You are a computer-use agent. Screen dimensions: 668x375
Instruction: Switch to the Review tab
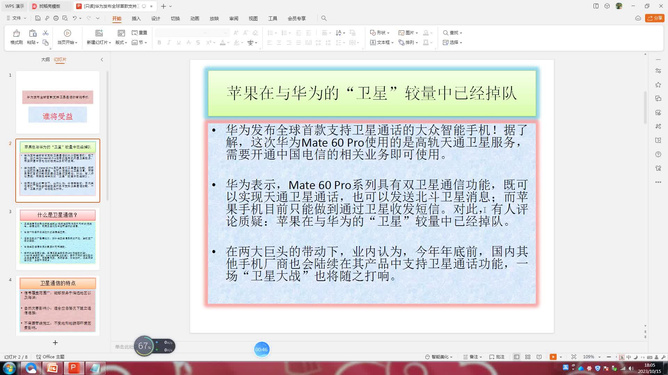click(234, 18)
